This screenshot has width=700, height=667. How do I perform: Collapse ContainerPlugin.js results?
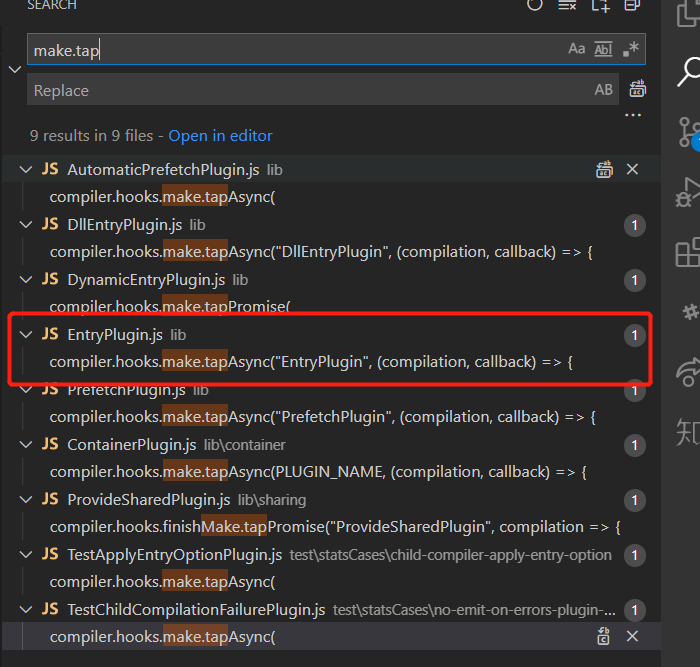coord(26,445)
